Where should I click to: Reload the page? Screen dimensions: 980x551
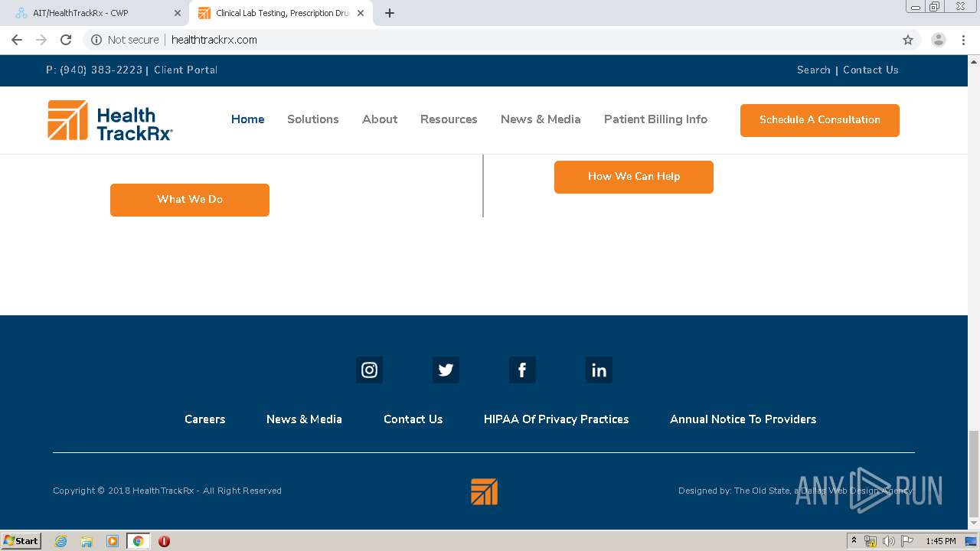(x=66, y=40)
